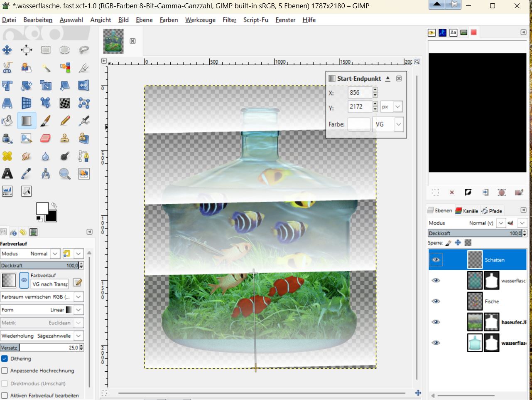
Task: Disable the Dithering checkbox
Action: click(x=5, y=358)
